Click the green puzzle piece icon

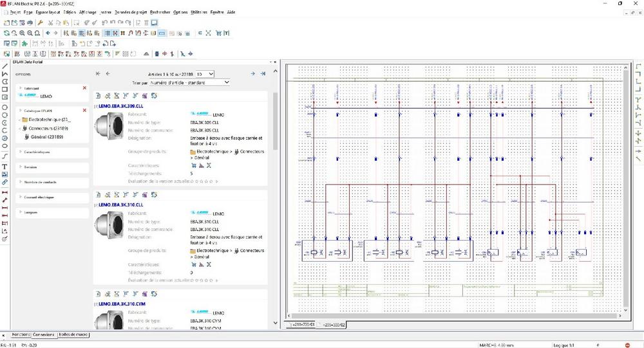[x=24, y=43]
